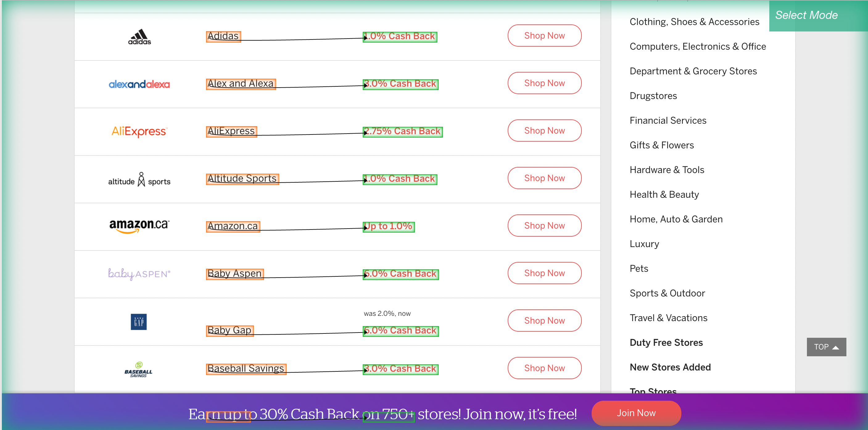
Task: Click the Baby Gap logo icon
Action: point(138,320)
